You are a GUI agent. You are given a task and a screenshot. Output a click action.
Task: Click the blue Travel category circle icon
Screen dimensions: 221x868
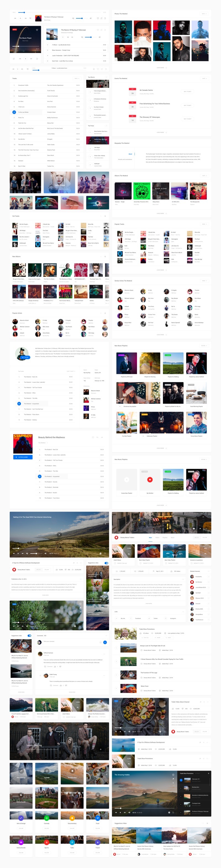point(98,843)
